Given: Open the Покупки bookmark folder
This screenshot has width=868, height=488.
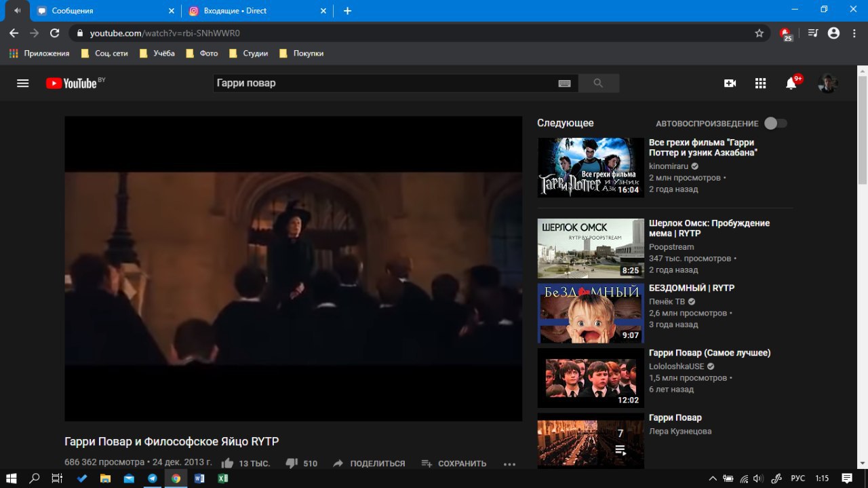Looking at the screenshot, I should pyautogui.click(x=301, y=53).
